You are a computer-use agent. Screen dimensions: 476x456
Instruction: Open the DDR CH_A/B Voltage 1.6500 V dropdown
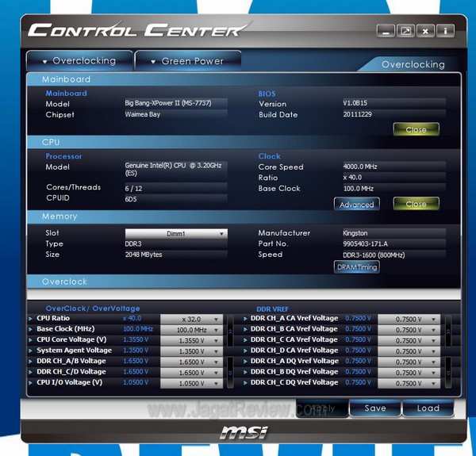tap(191, 362)
